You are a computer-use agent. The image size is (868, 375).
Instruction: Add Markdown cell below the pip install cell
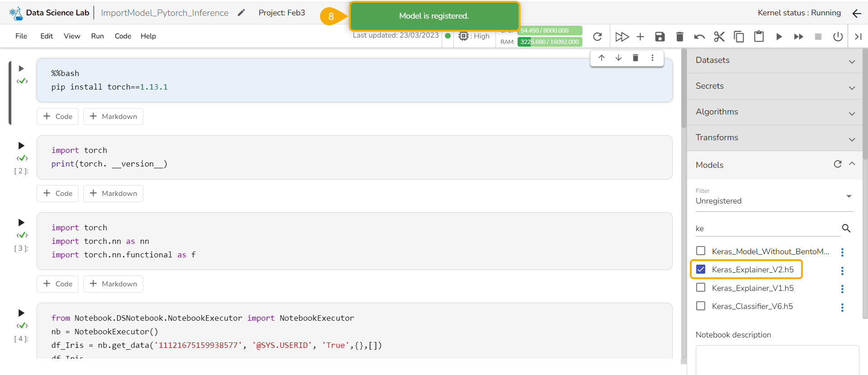113,117
